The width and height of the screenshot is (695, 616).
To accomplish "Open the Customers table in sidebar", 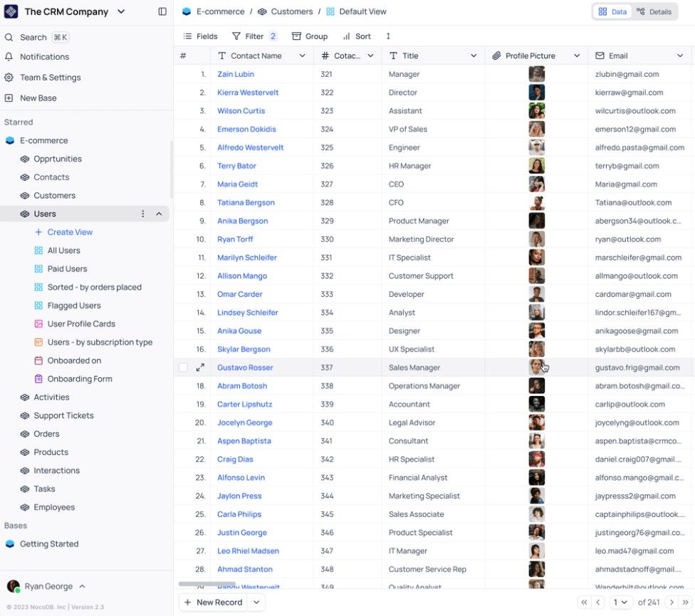I will [x=55, y=195].
